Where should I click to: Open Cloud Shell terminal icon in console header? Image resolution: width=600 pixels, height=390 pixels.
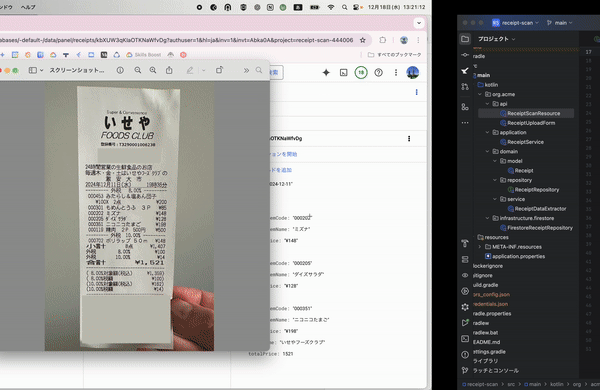(344, 72)
